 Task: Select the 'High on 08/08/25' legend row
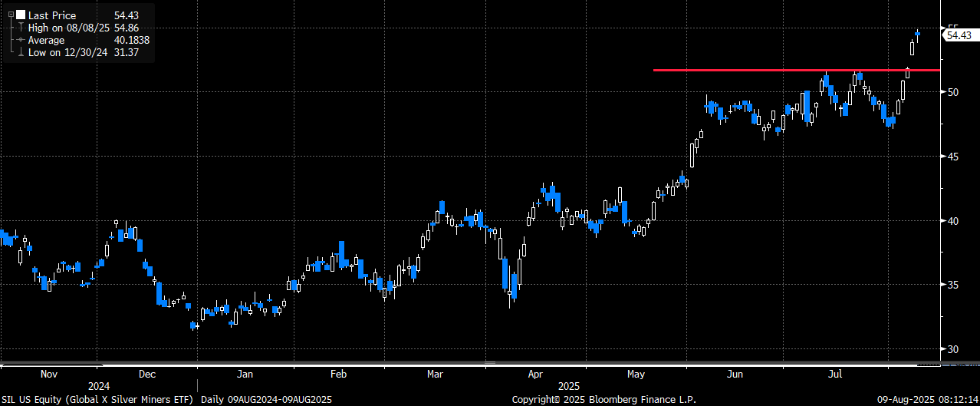click(83, 28)
